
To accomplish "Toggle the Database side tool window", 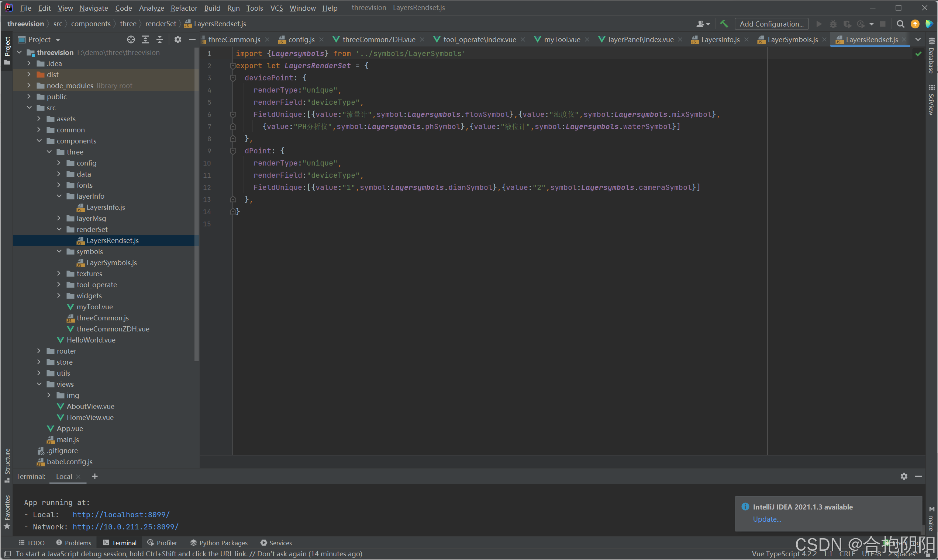I will (932, 57).
